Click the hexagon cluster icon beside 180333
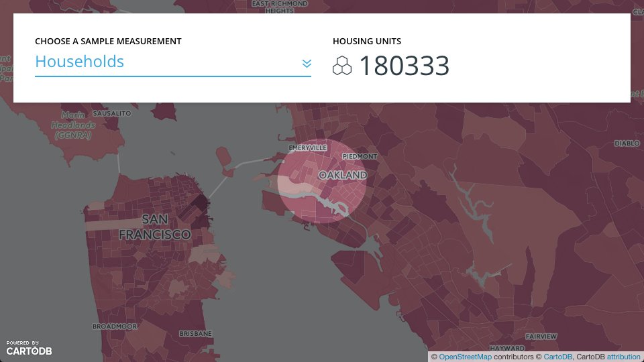The width and height of the screenshot is (644, 362). 342,66
